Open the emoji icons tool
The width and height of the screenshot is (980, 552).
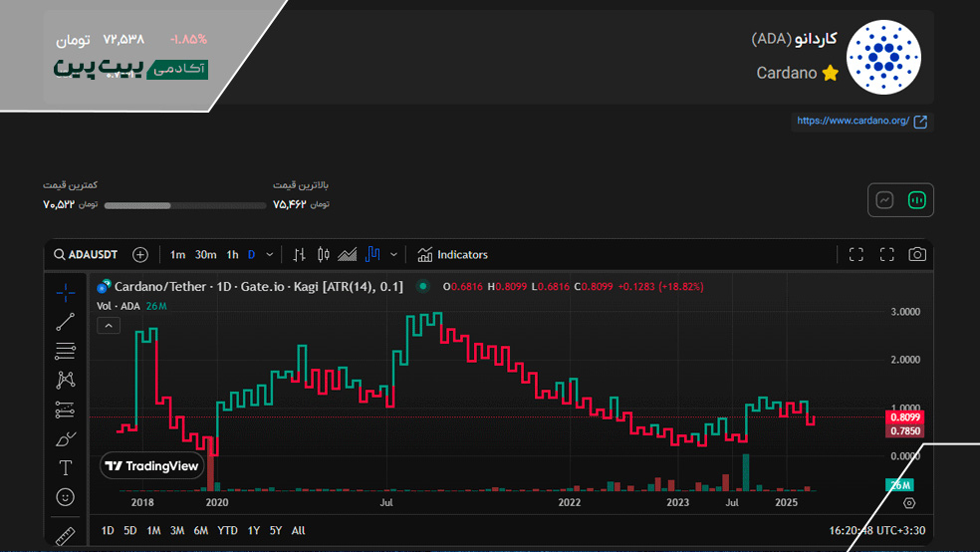click(66, 496)
